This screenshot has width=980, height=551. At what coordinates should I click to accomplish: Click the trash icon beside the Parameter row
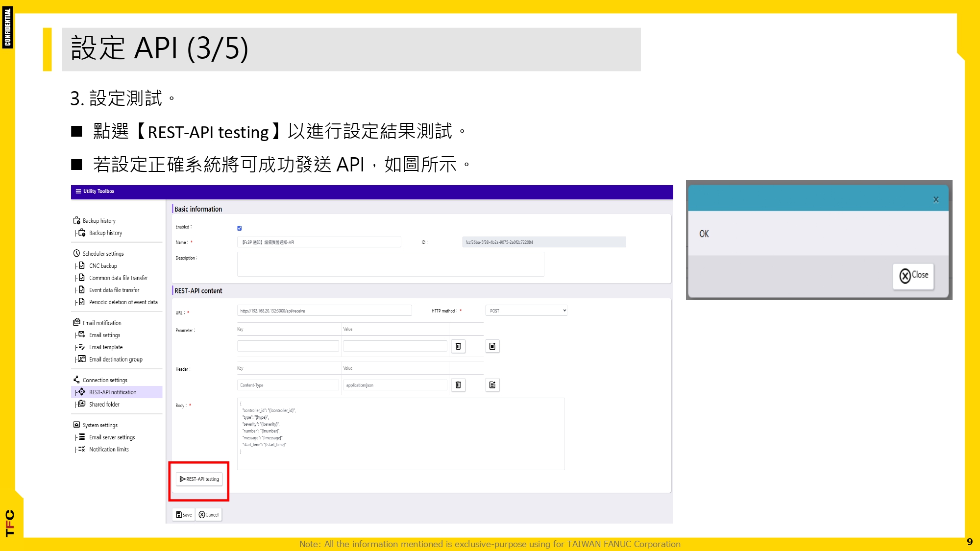point(458,346)
